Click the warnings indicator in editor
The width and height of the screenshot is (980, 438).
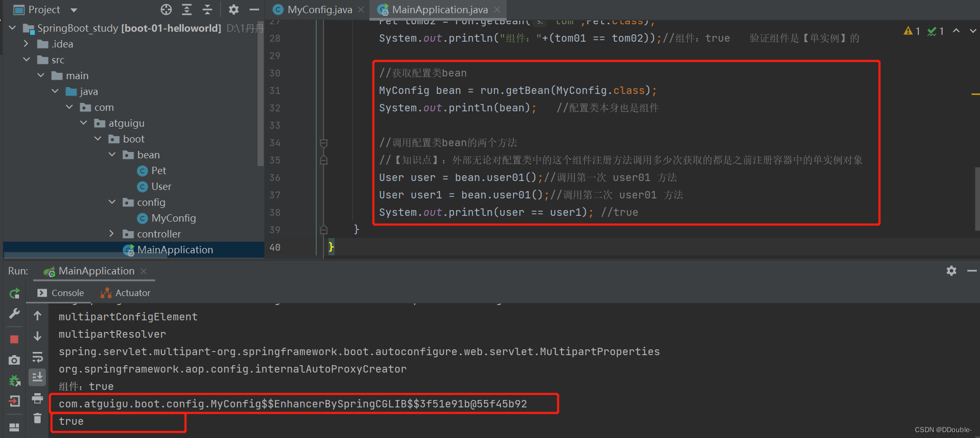[912, 31]
